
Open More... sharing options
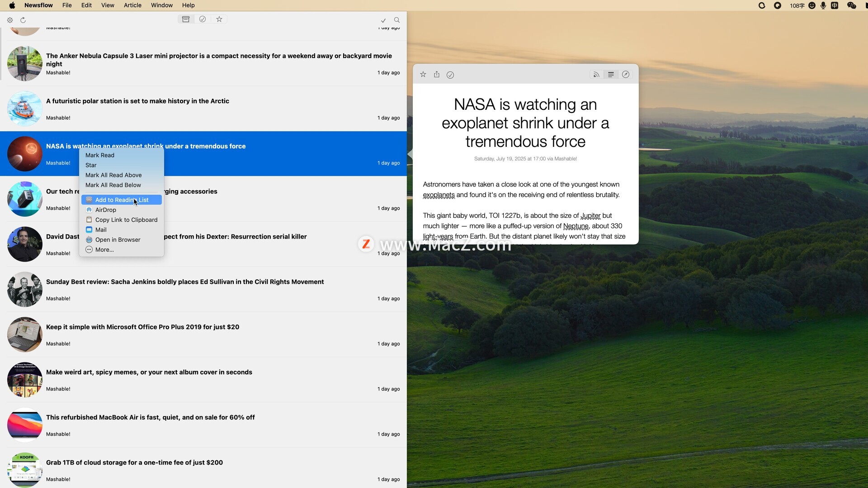click(x=121, y=249)
